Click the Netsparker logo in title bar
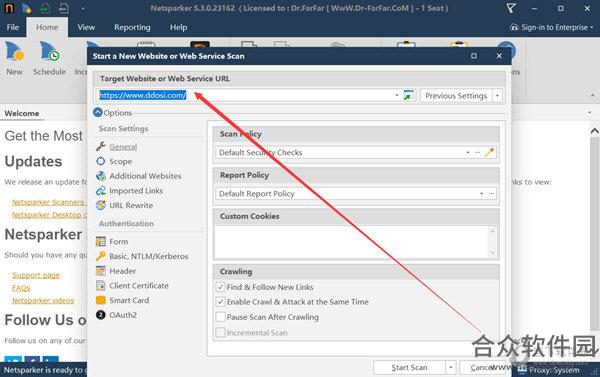Screen dimensions: 600x377 pyautogui.click(x=9, y=8)
